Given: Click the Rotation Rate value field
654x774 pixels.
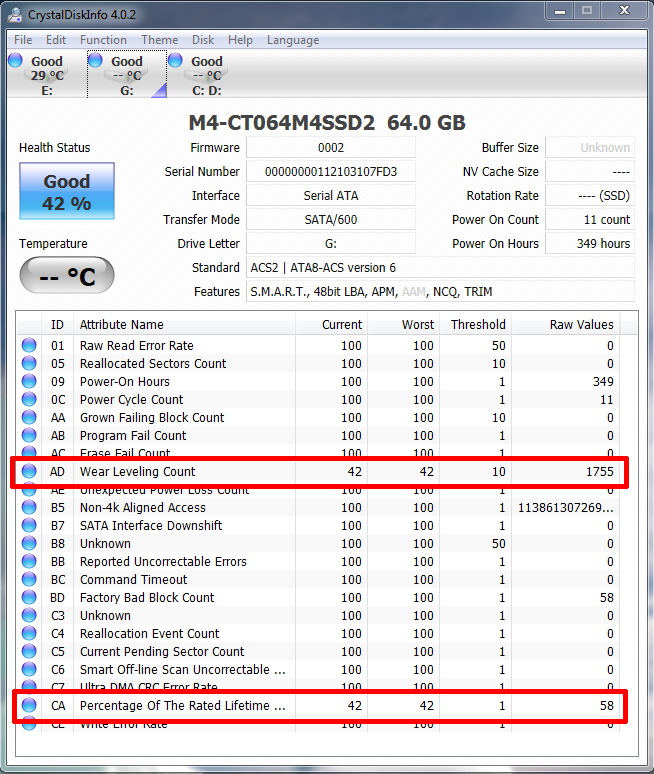Looking at the screenshot, I should pyautogui.click(x=590, y=195).
